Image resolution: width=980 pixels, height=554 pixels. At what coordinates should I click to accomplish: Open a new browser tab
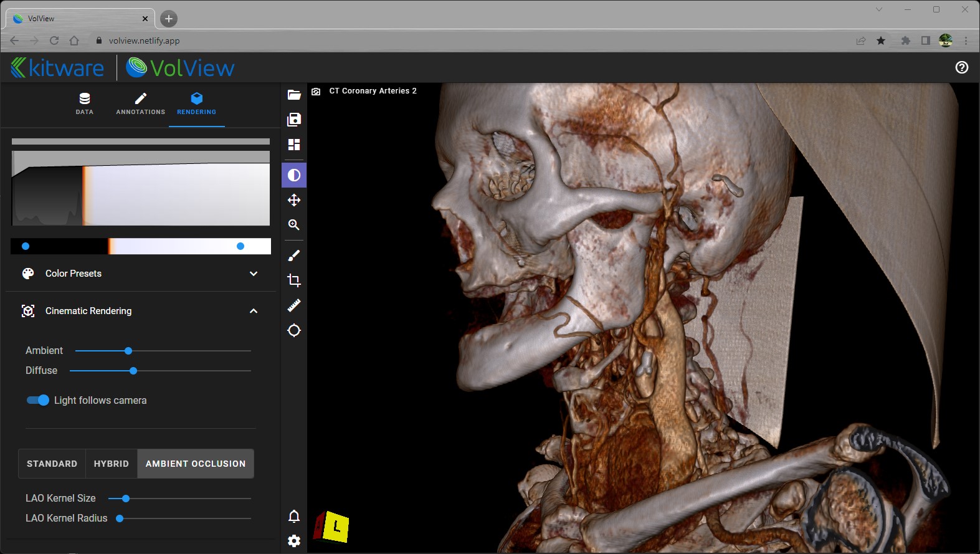pos(169,19)
